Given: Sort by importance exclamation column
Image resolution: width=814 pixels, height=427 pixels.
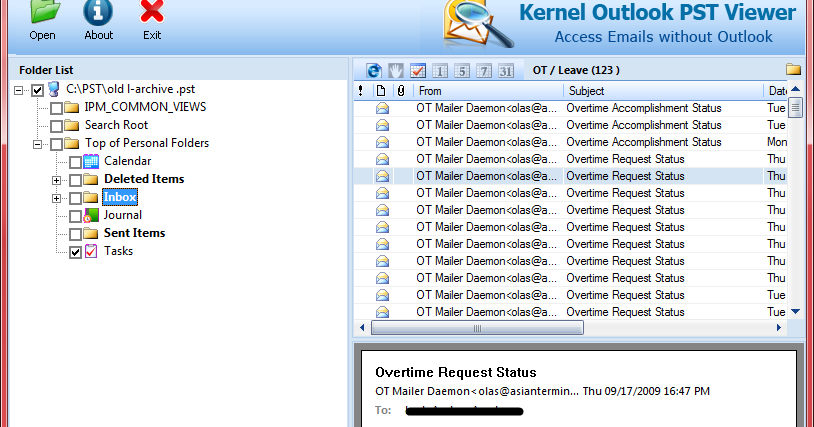Looking at the screenshot, I should click(361, 91).
